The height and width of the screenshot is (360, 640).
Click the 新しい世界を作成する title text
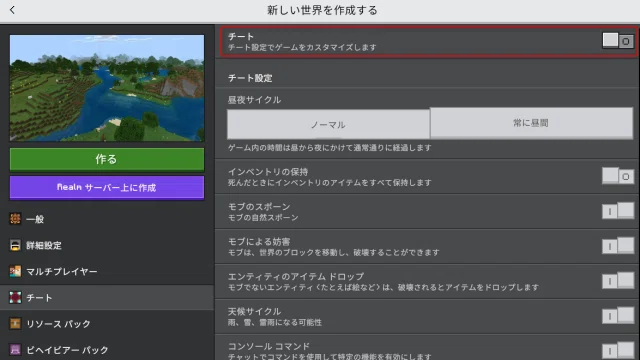[322, 10]
